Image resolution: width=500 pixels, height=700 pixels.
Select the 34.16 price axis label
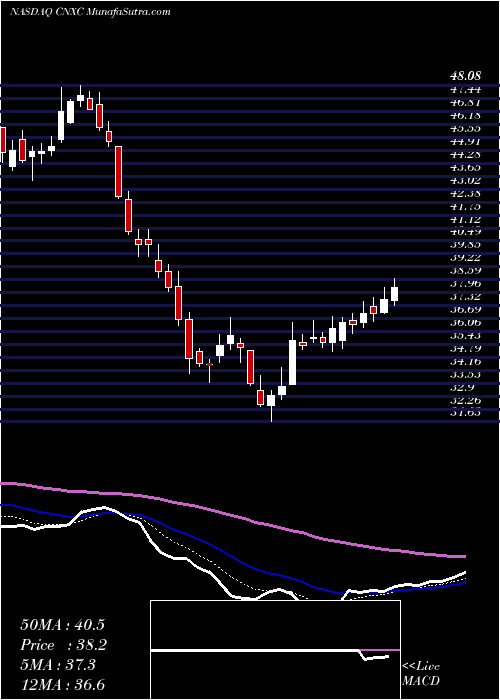(x=465, y=361)
